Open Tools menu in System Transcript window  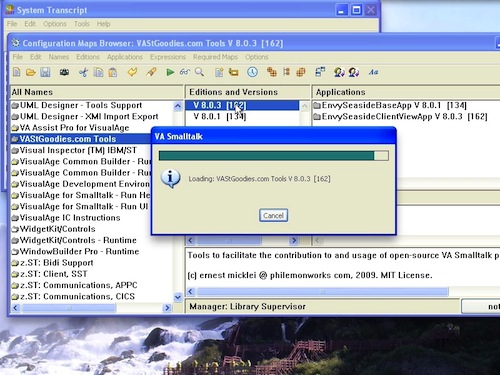[82, 24]
